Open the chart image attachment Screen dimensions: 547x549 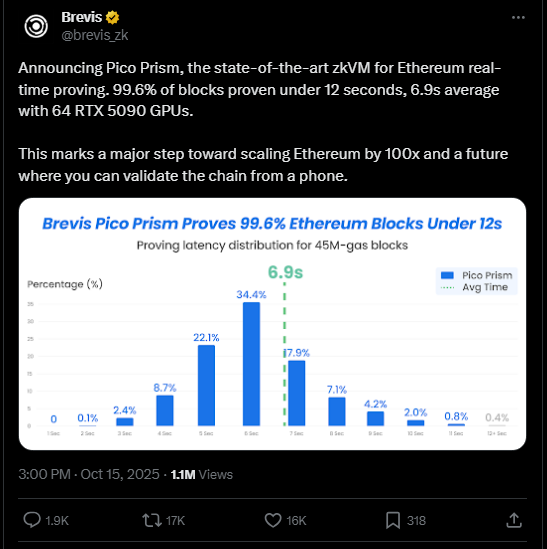click(272, 324)
